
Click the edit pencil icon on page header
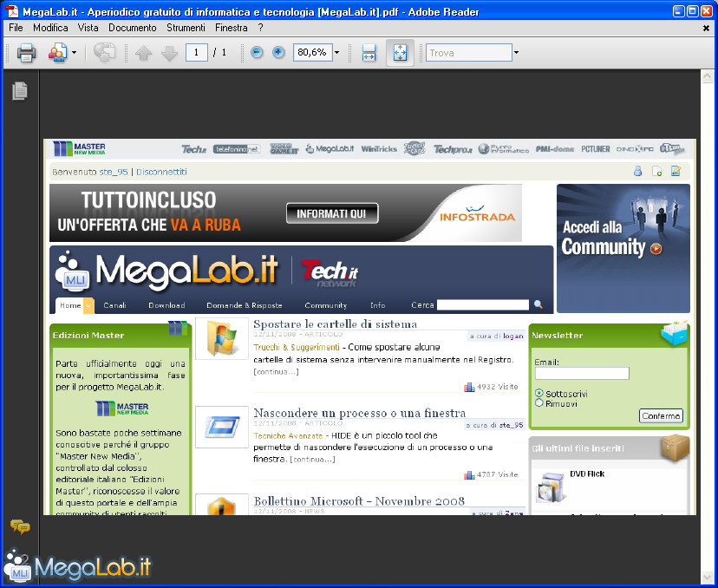pyautogui.click(x=676, y=171)
